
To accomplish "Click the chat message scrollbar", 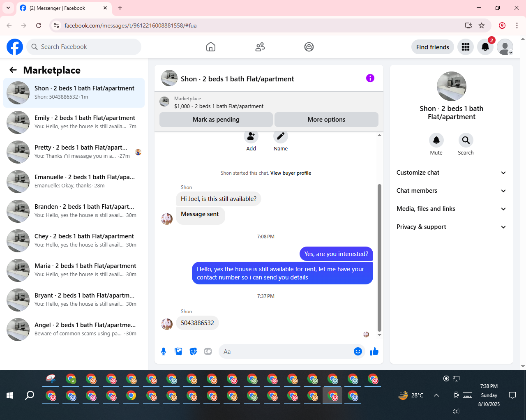I will 379,258.
